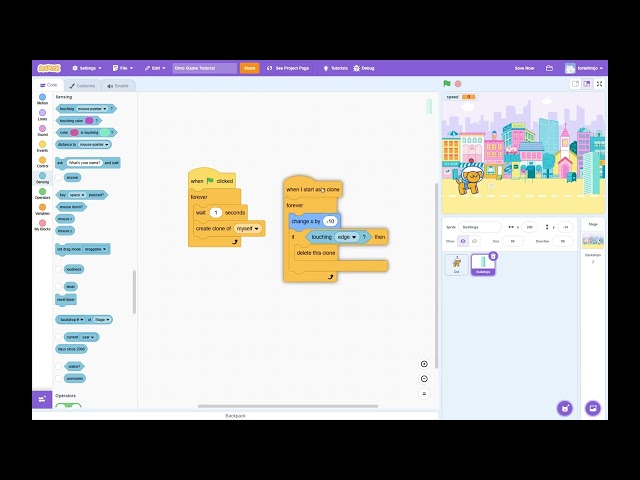This screenshot has height=480, width=640.
Task: Open the username account dropdown
Action: coord(590,68)
